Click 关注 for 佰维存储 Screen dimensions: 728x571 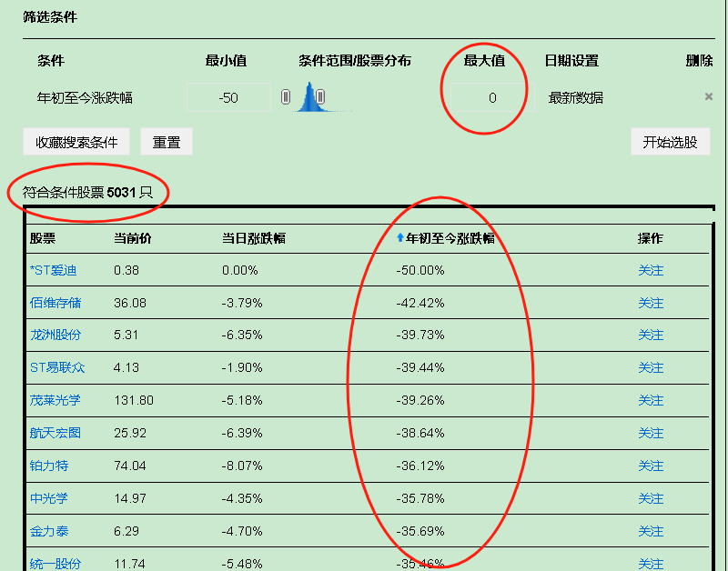tap(651, 303)
